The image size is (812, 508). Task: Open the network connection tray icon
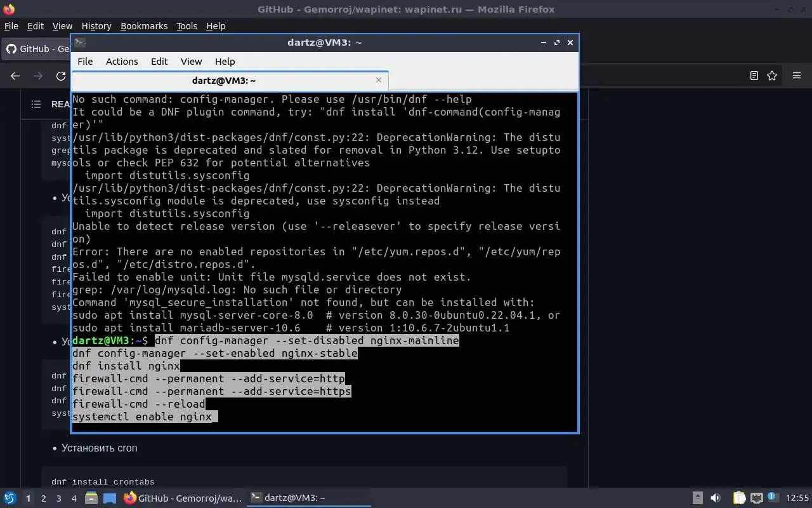(756, 498)
